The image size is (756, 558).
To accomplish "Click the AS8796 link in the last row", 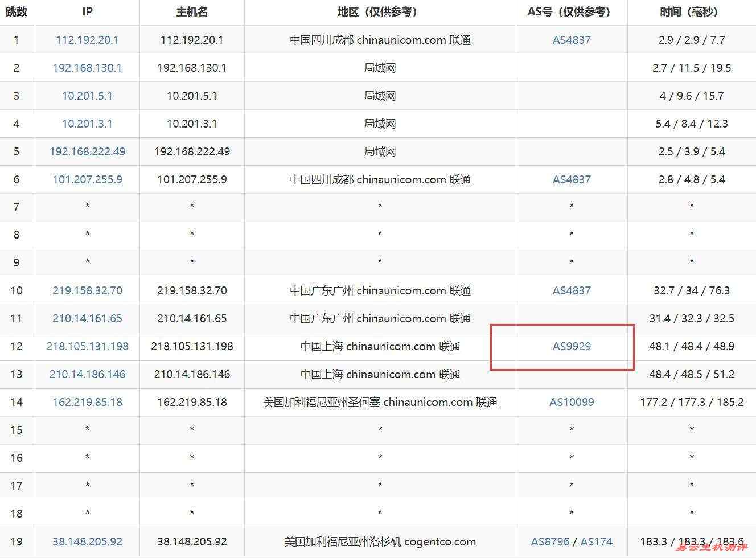I will point(550,541).
